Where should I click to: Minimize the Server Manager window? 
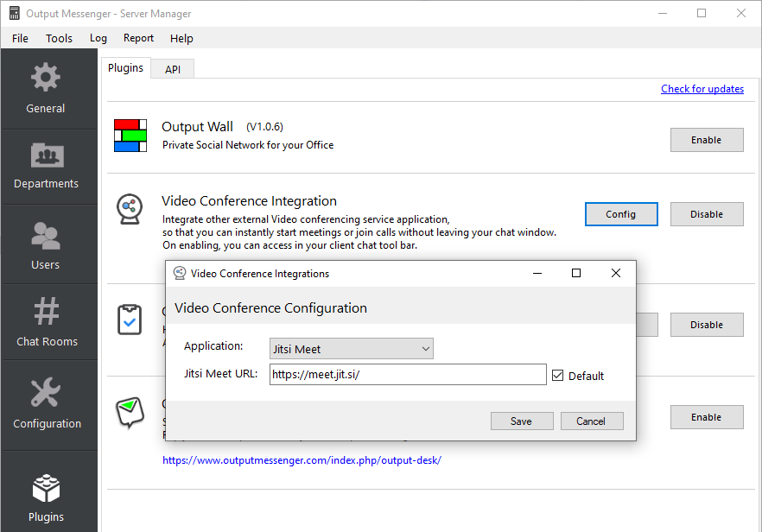point(663,13)
